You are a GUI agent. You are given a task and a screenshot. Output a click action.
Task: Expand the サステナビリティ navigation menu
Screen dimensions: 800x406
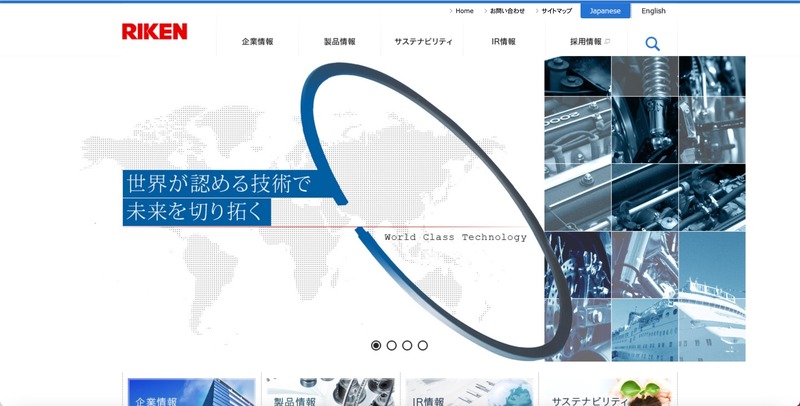pos(423,42)
